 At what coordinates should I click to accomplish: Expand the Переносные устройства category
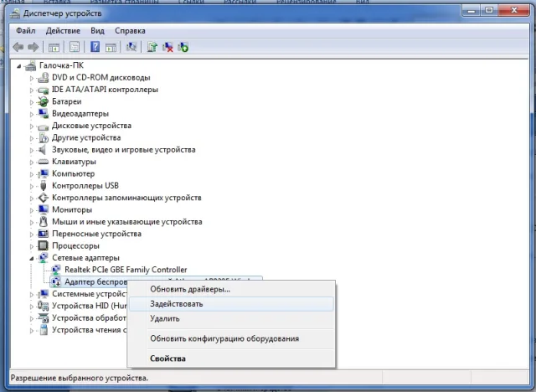click(x=32, y=235)
